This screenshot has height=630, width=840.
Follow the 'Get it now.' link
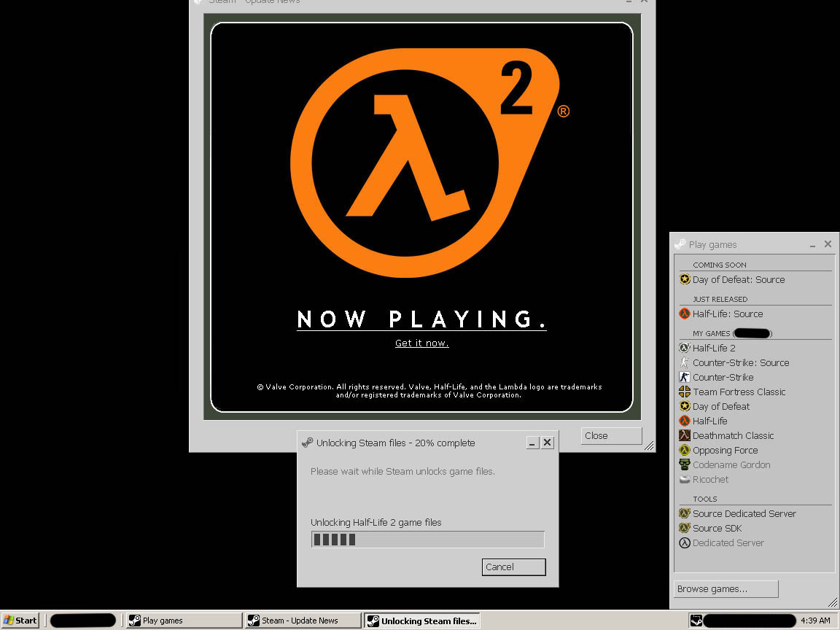tap(421, 343)
